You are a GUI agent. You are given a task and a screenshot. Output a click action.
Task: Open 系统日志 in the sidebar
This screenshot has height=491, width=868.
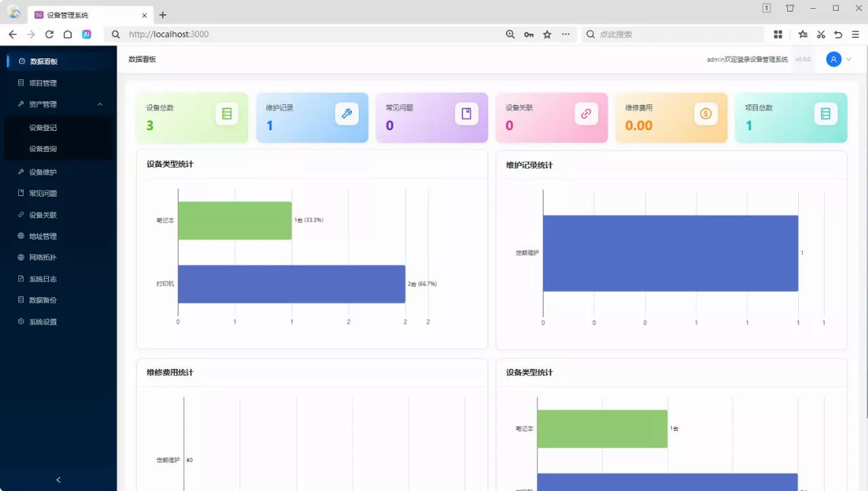tap(58, 279)
